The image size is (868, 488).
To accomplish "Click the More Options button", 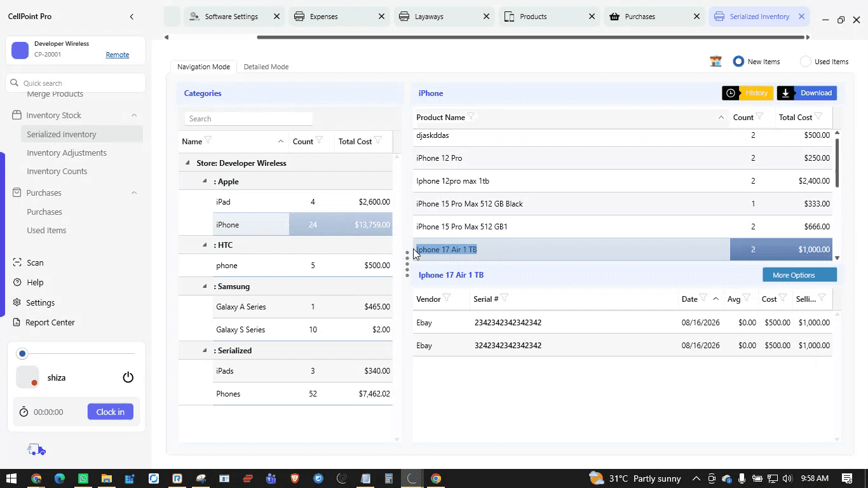I will 799,275.
